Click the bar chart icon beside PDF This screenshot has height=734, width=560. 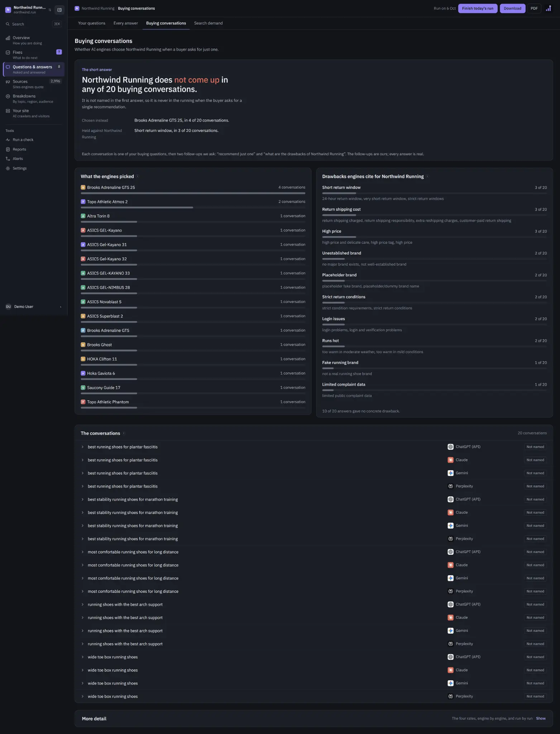(x=548, y=8)
